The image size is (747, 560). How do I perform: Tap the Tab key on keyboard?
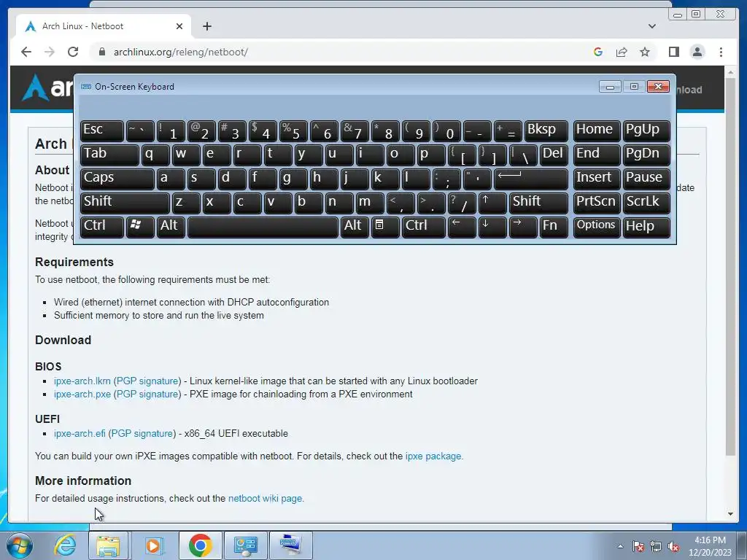pyautogui.click(x=109, y=155)
